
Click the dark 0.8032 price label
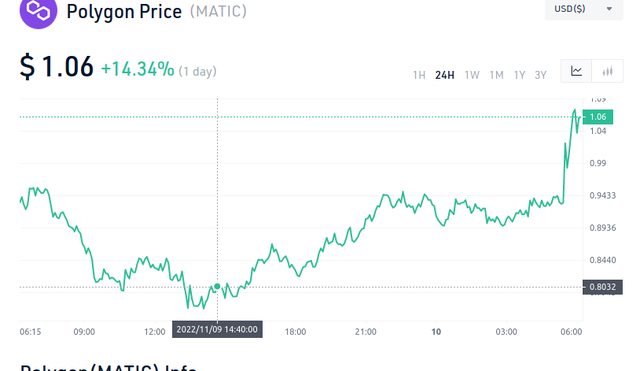pos(602,287)
